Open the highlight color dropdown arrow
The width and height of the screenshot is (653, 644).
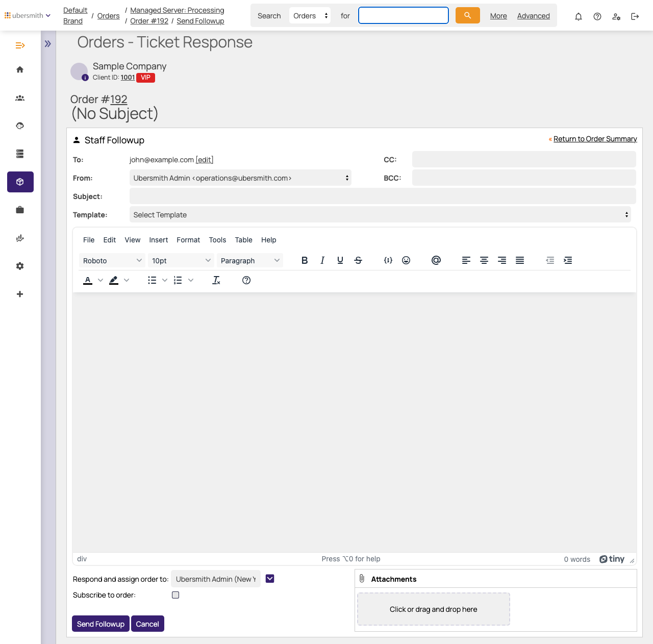click(127, 280)
